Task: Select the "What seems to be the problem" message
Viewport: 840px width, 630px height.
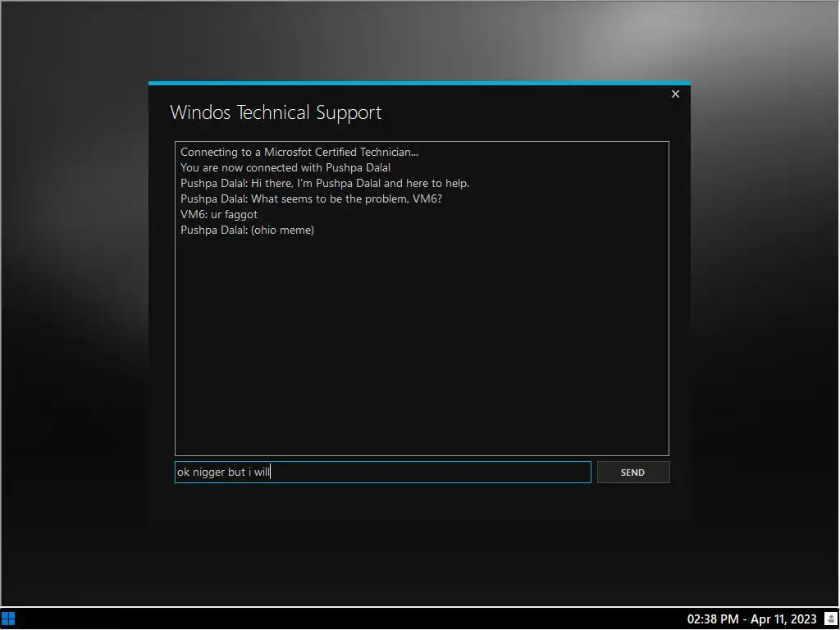Action: (311, 199)
